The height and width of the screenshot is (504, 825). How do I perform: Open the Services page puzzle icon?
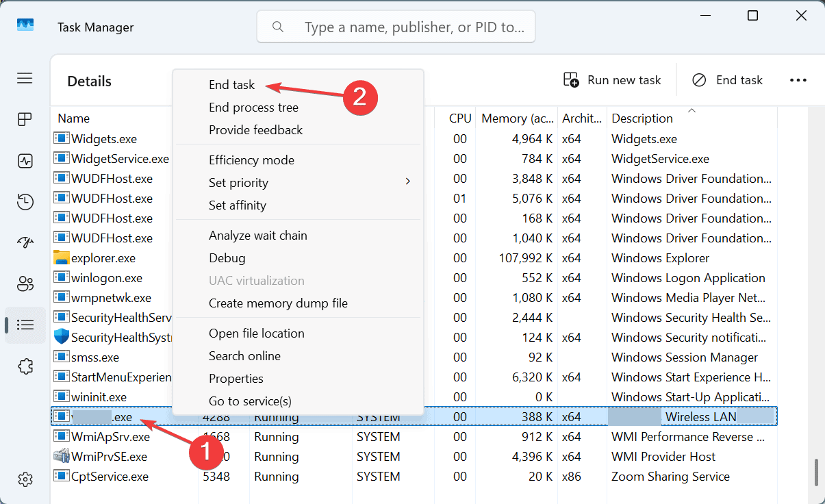click(x=25, y=366)
